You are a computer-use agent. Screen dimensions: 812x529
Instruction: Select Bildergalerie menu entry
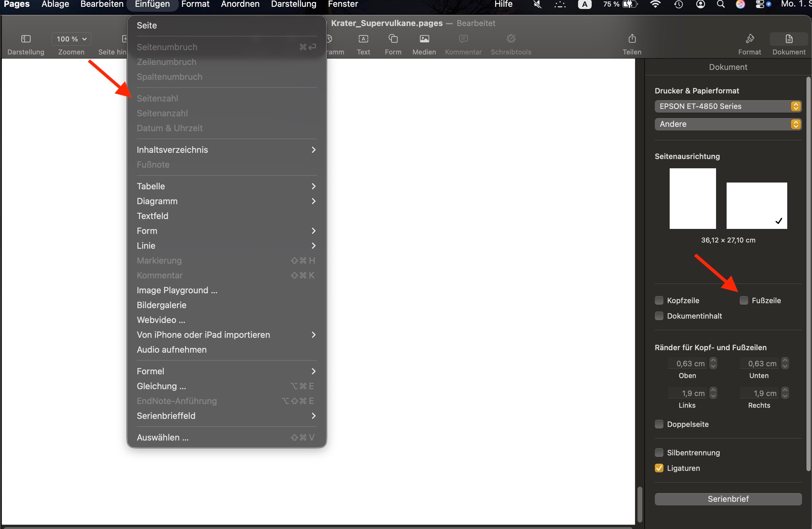pos(161,305)
